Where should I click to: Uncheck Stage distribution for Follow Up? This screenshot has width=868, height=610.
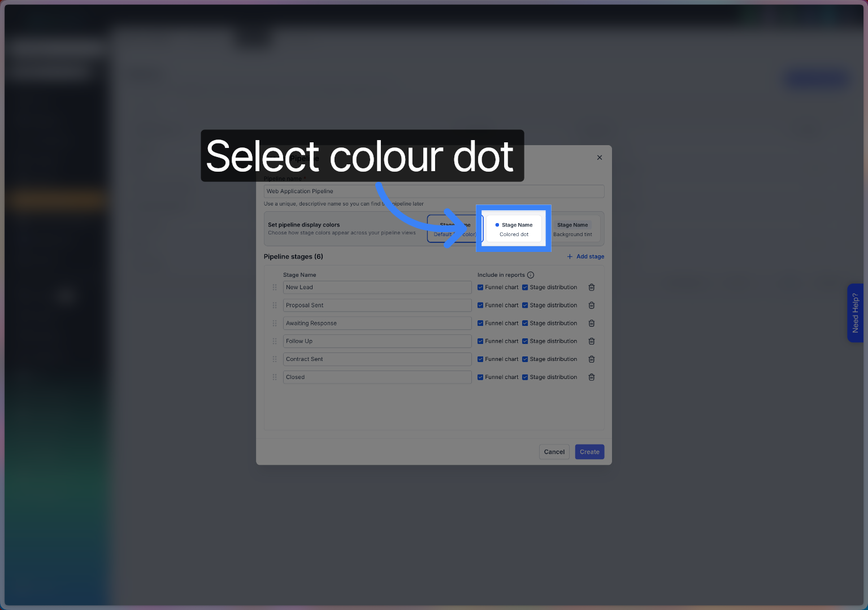coord(525,342)
